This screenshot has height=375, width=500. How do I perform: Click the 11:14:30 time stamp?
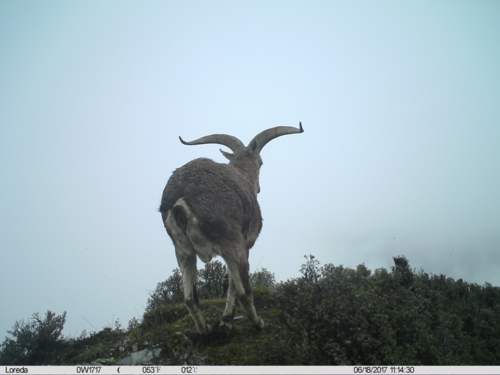pos(402,370)
